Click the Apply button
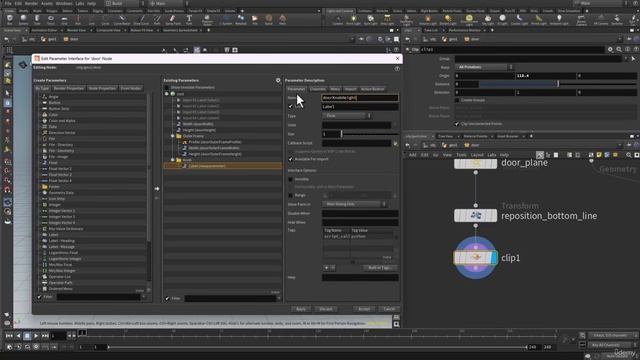The height and width of the screenshot is (360, 640). coord(301,309)
